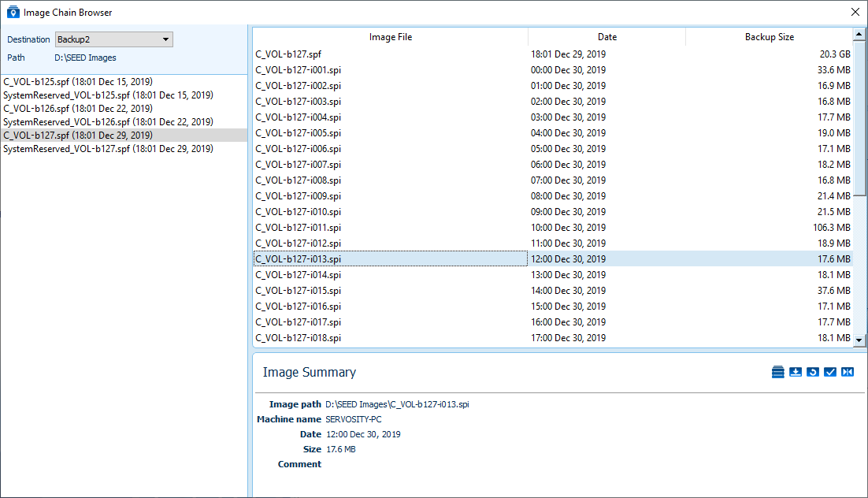Sort the list by the Date column
Viewport: 868px width, 498px height.
point(606,36)
